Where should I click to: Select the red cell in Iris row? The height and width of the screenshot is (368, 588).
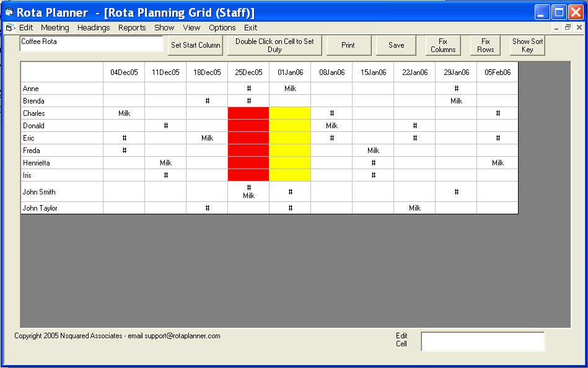(x=248, y=175)
